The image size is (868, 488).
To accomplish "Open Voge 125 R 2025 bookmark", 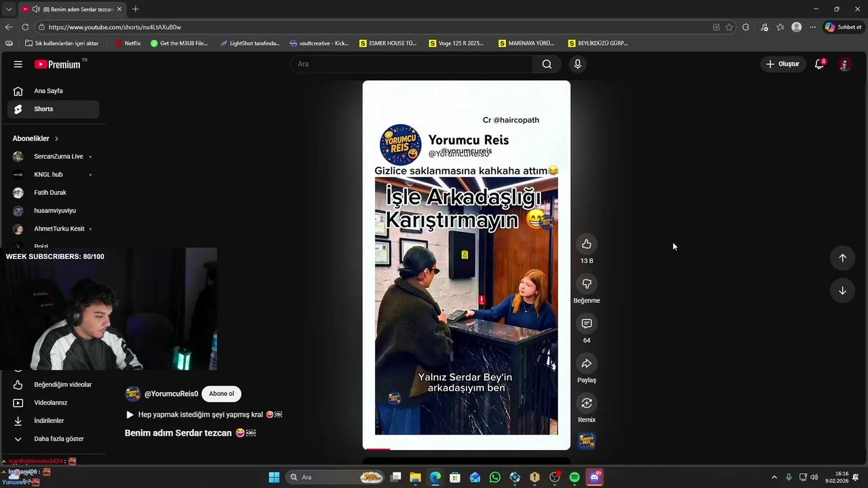I will [456, 43].
